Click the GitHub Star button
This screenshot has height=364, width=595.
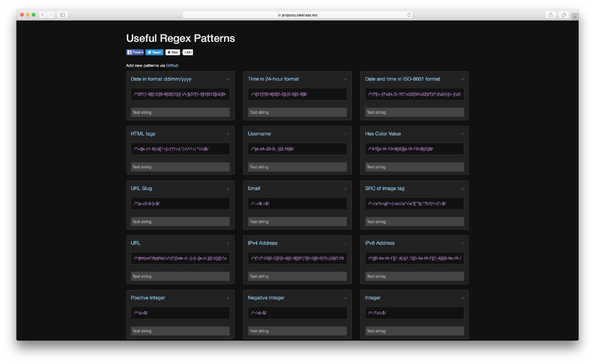coord(173,52)
